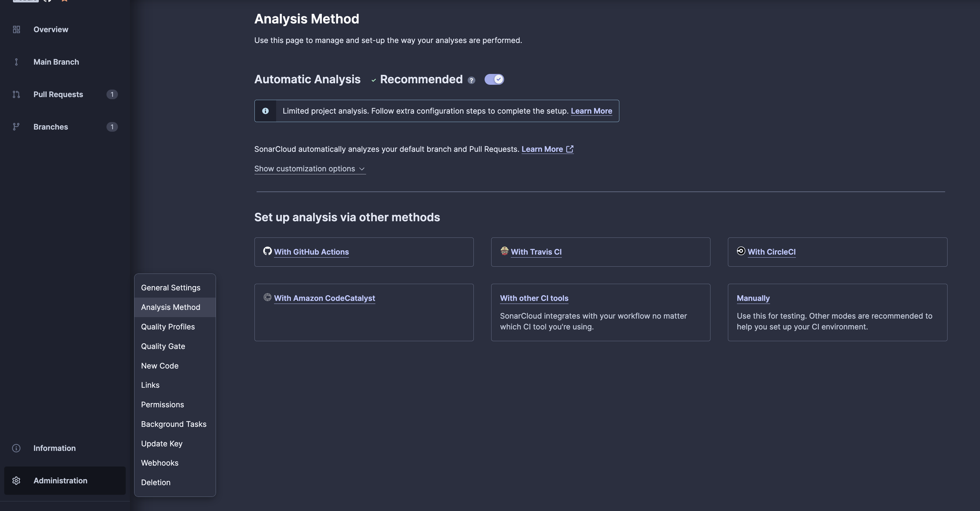Viewport: 980px width, 511px height.
Task: Open the With other CI tools link
Action: coord(534,298)
